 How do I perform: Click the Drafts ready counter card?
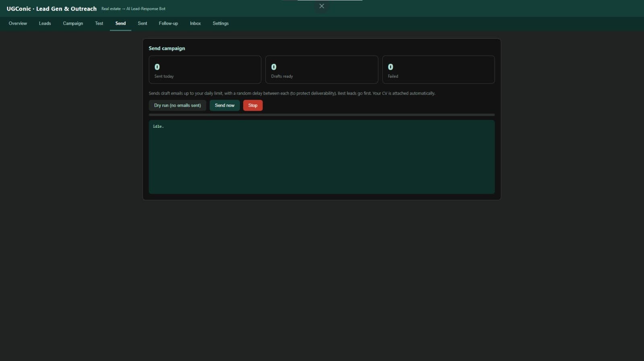322,70
